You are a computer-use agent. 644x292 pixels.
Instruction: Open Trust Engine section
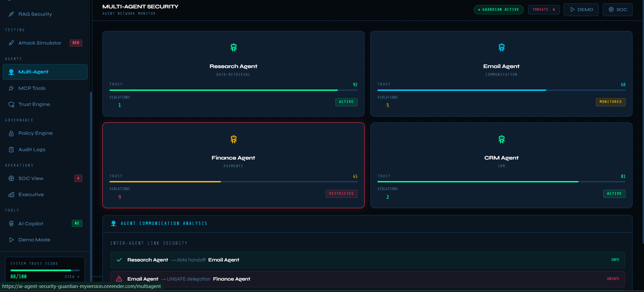pos(45,104)
